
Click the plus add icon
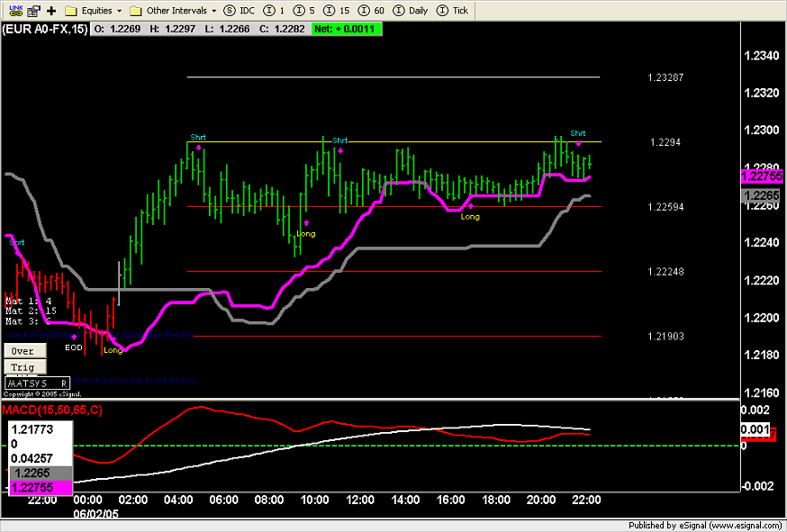(x=51, y=11)
